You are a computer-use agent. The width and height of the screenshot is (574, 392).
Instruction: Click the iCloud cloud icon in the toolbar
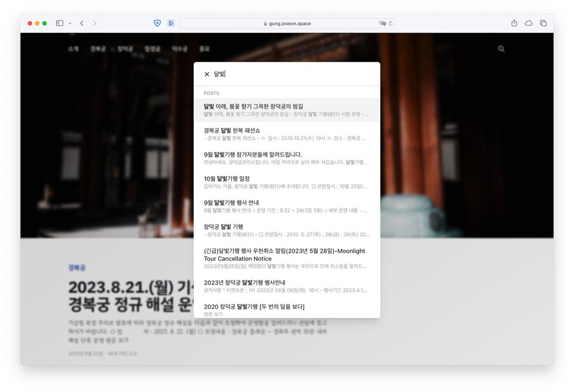tap(529, 22)
